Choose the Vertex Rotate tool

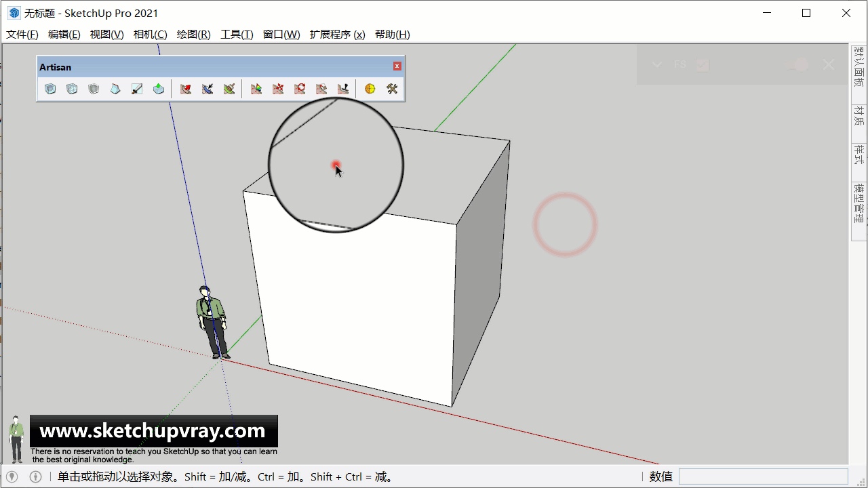click(300, 89)
